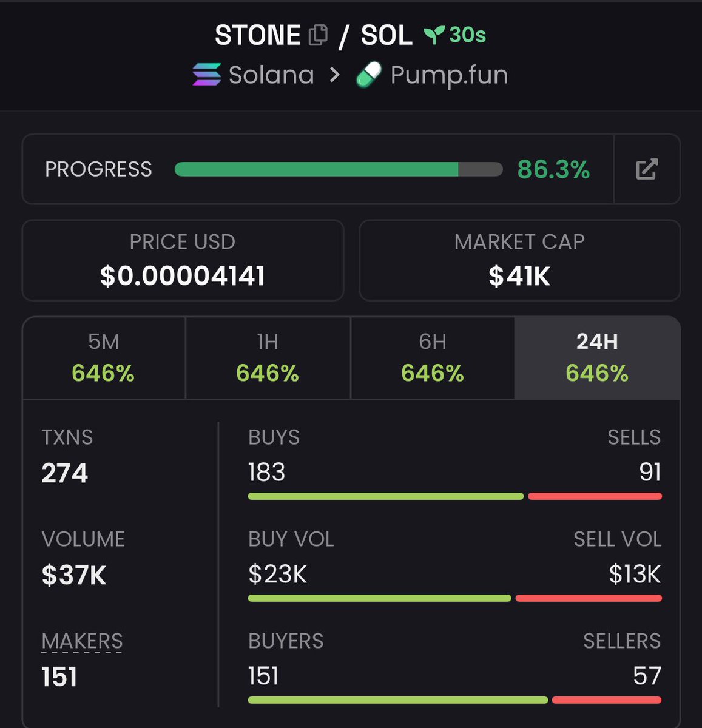Click the green sprout age icon
The image size is (702, 728).
tap(433, 35)
